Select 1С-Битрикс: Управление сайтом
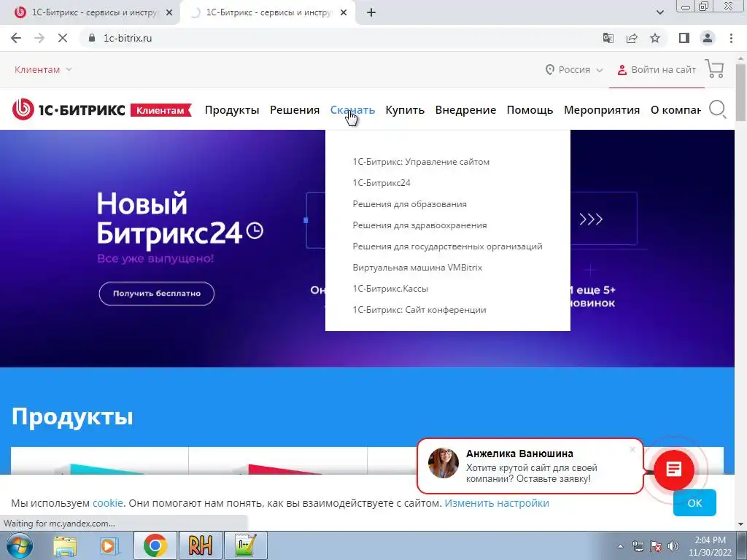Viewport: 747px width, 560px height. [x=421, y=162]
